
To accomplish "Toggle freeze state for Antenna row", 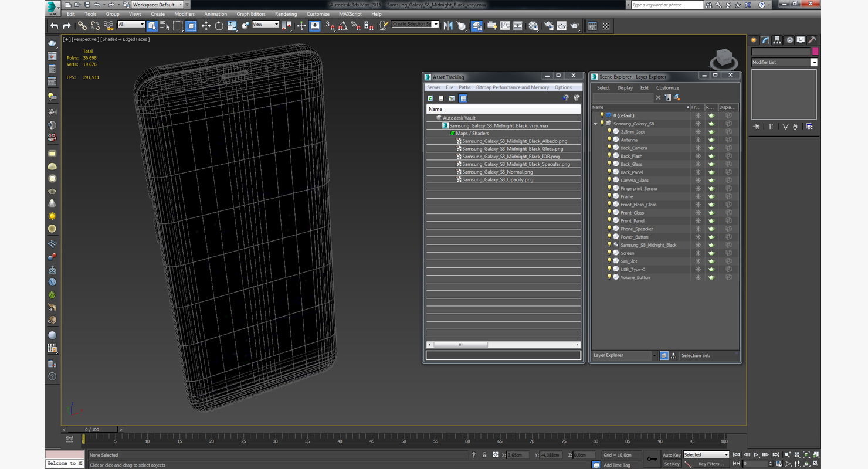I will [698, 140].
